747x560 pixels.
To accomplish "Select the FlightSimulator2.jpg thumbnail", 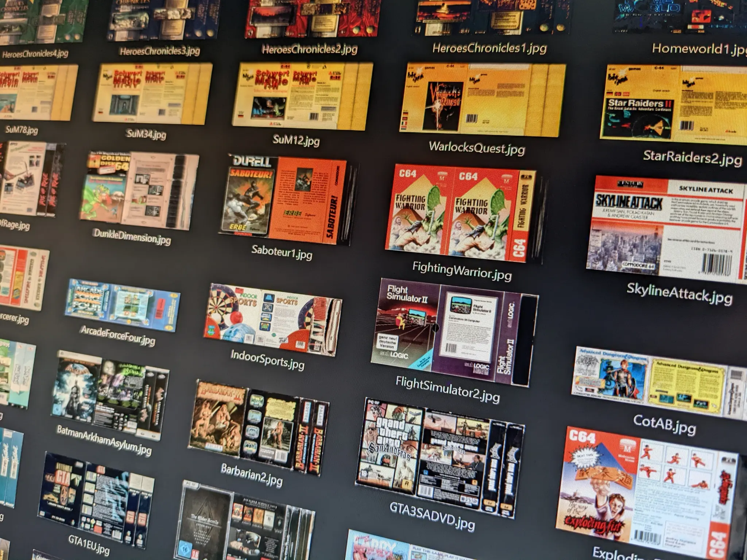I will [x=453, y=331].
